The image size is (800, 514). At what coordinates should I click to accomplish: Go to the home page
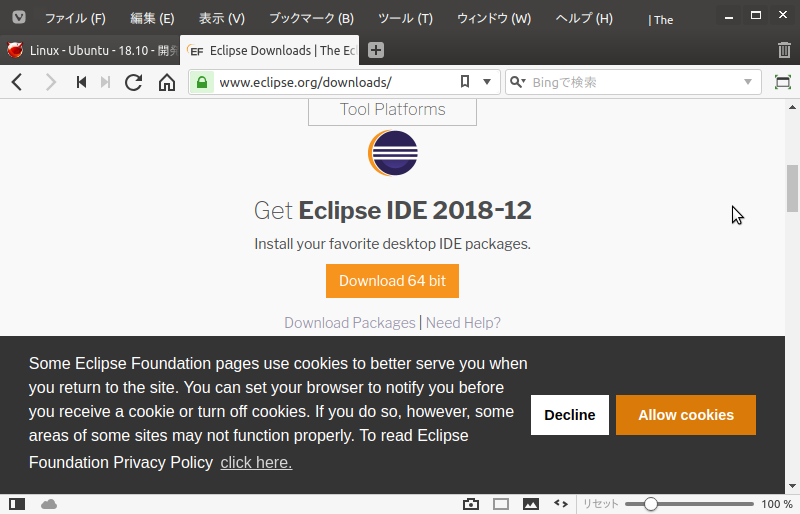click(x=167, y=82)
